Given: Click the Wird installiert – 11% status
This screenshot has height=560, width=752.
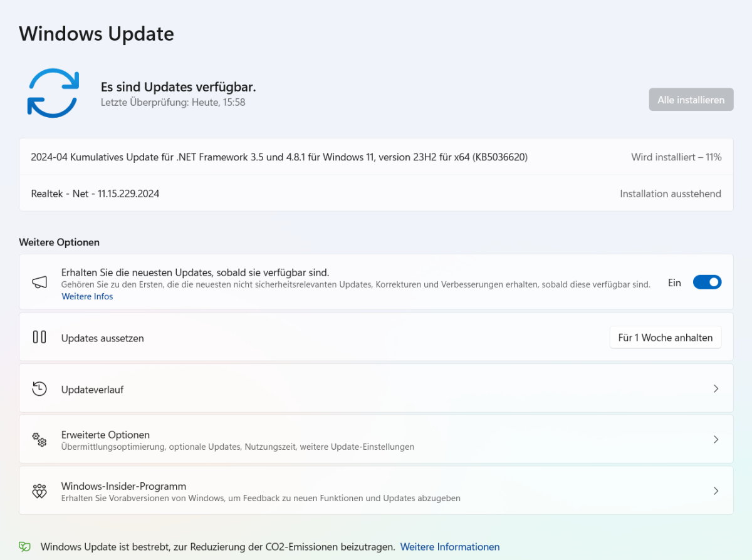Looking at the screenshot, I should (x=676, y=157).
